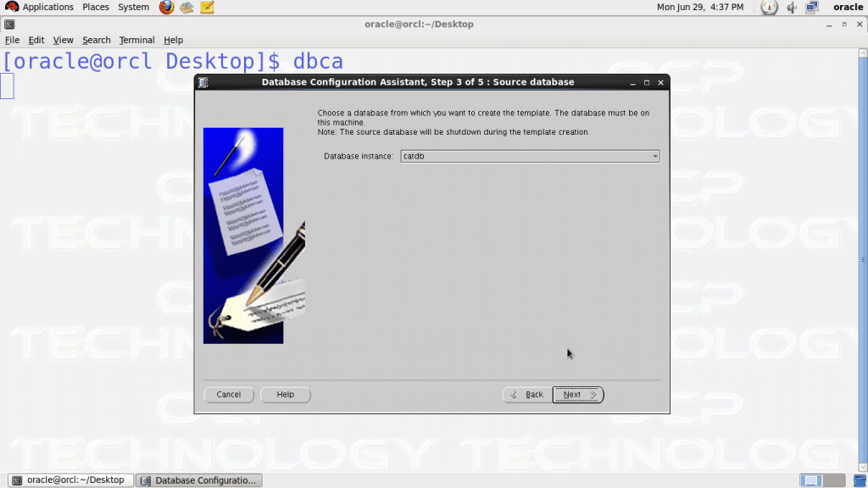Click the terminal vertical scrollbar

tap(862, 260)
